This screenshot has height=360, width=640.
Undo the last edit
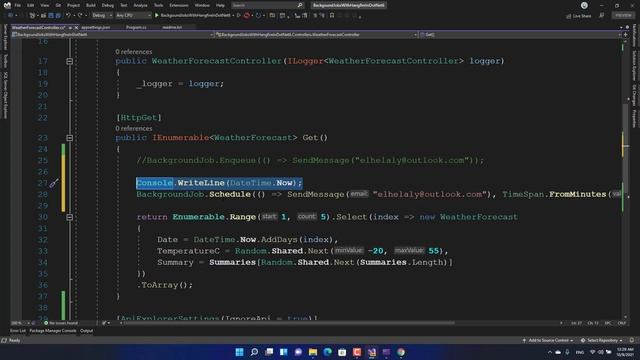tap(68, 16)
